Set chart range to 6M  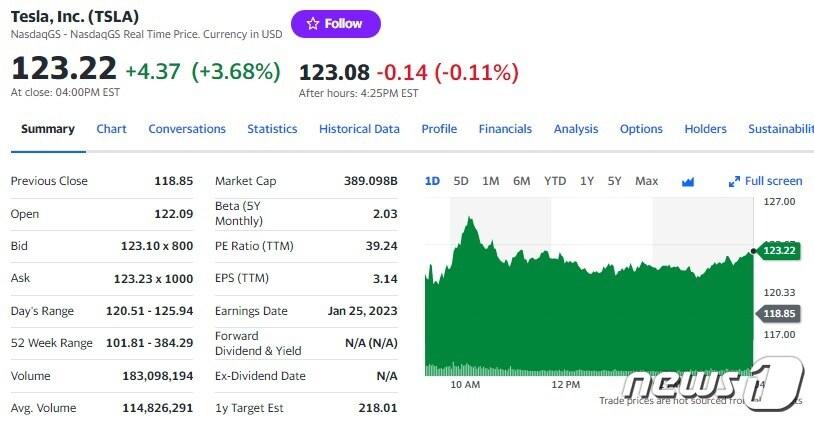coord(521,181)
